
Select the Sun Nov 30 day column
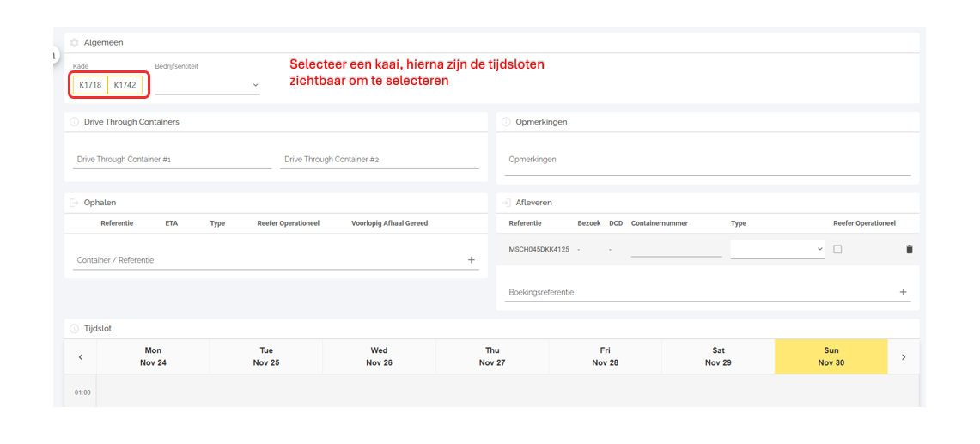pos(831,356)
